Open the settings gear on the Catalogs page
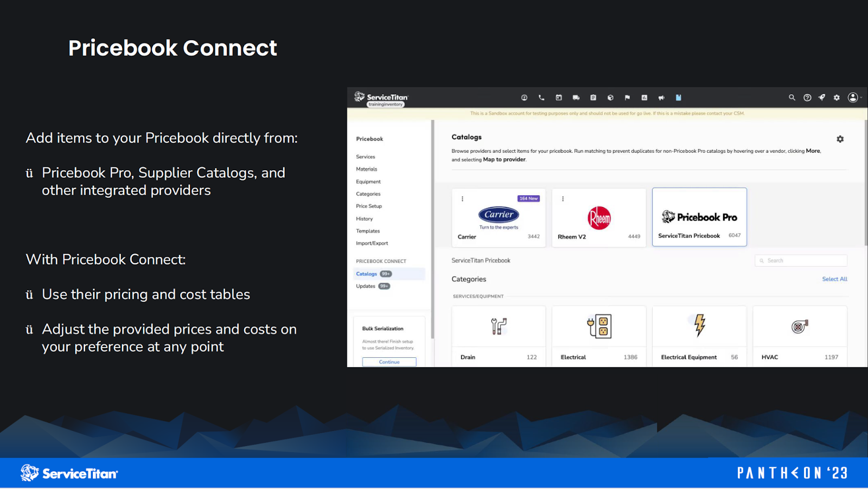The height and width of the screenshot is (489, 868). tap(840, 139)
